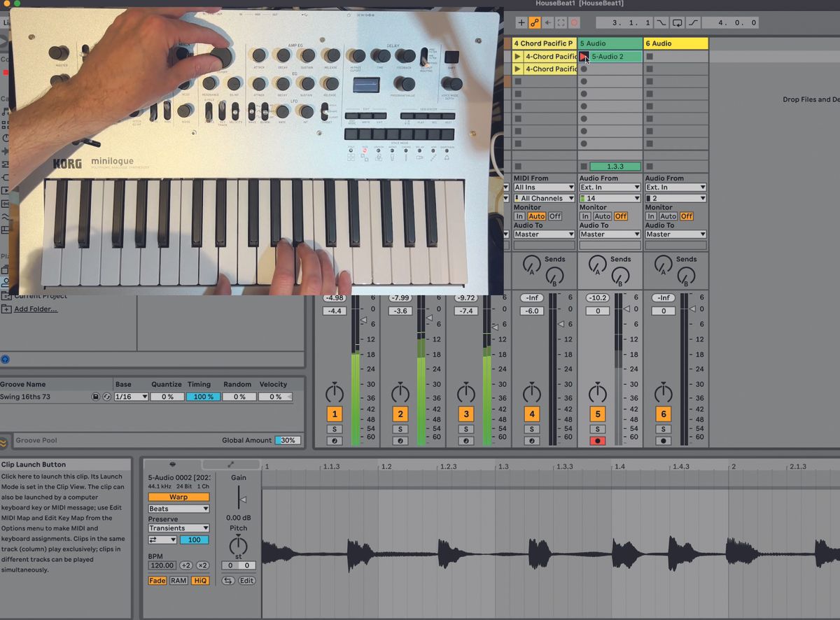Viewport: 840px width, 620px height.
Task: Open MIDI From All Ins dropdown
Action: [x=544, y=188]
